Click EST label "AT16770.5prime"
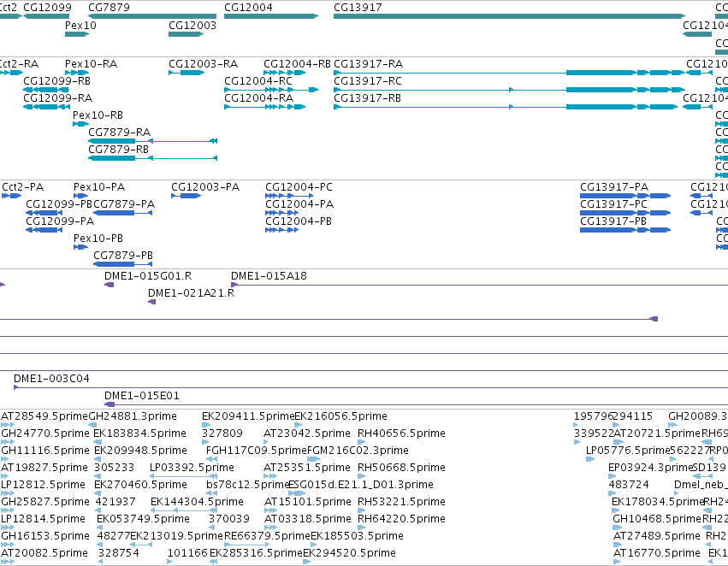The width and height of the screenshot is (728, 566). pyautogui.click(x=656, y=553)
